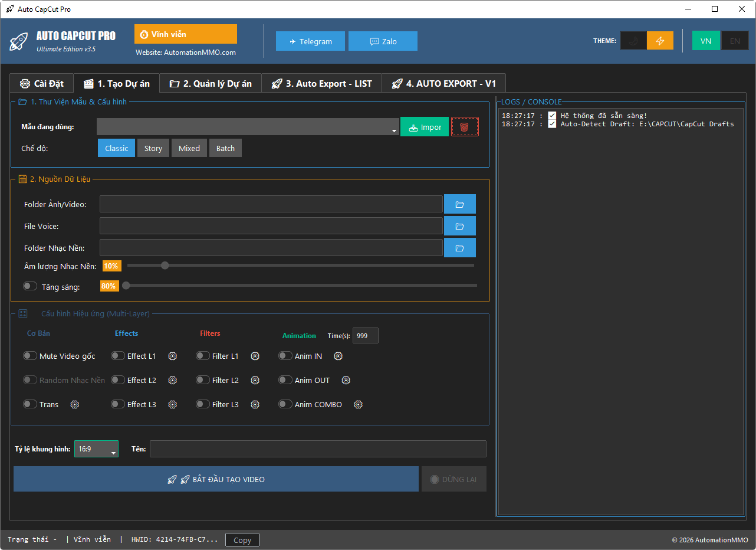
Task: Enable the Trans toggle
Action: click(30, 404)
